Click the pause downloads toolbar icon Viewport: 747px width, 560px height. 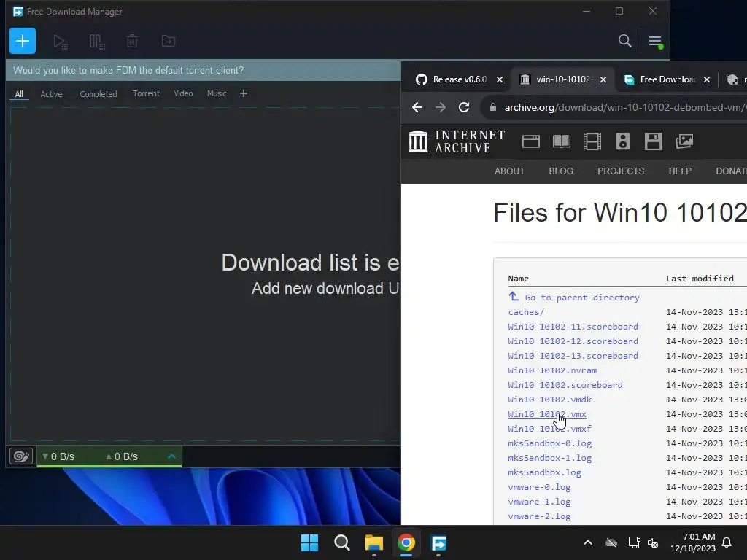[97, 42]
